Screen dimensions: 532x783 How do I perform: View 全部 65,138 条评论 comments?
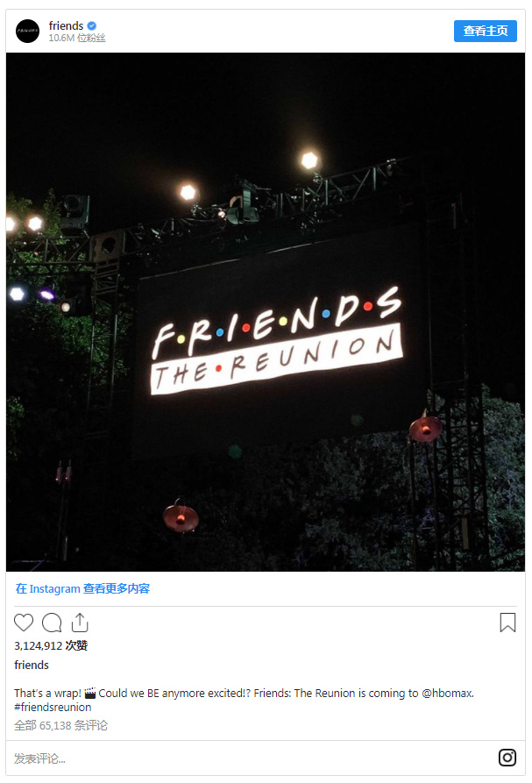(60, 726)
